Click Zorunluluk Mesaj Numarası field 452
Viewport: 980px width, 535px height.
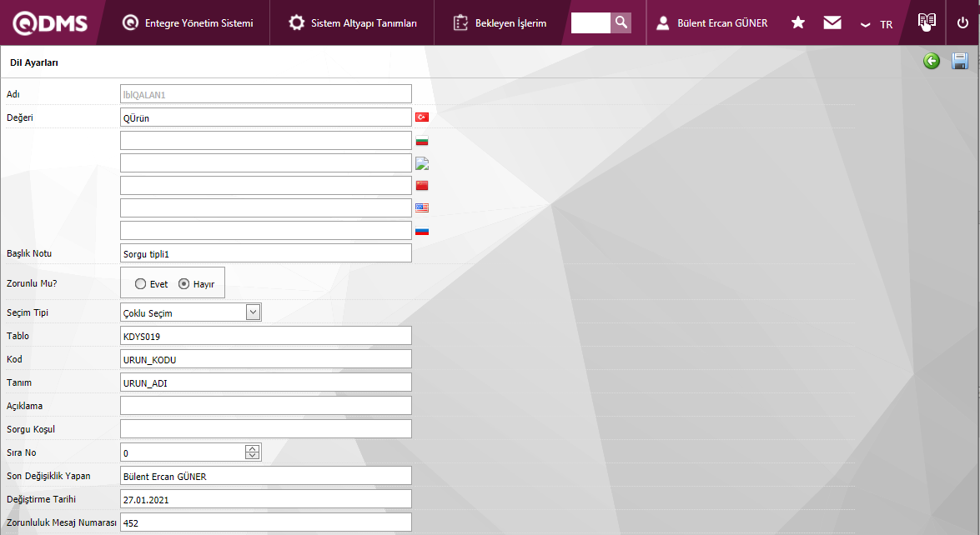pos(265,522)
